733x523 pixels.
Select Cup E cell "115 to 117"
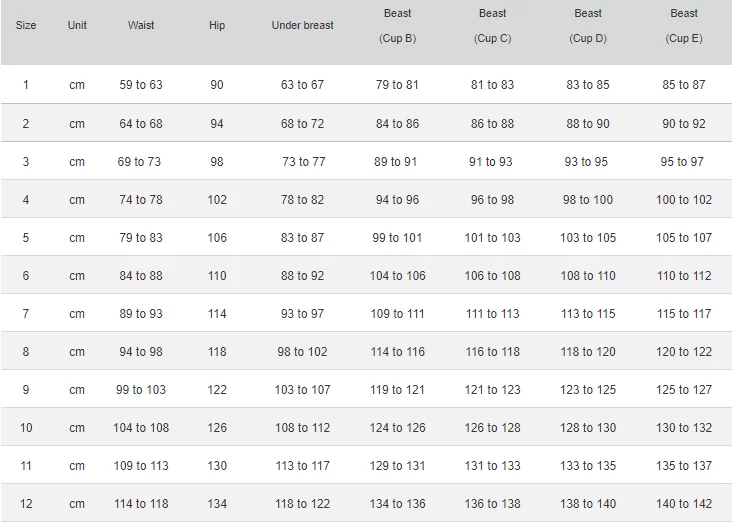pos(684,314)
